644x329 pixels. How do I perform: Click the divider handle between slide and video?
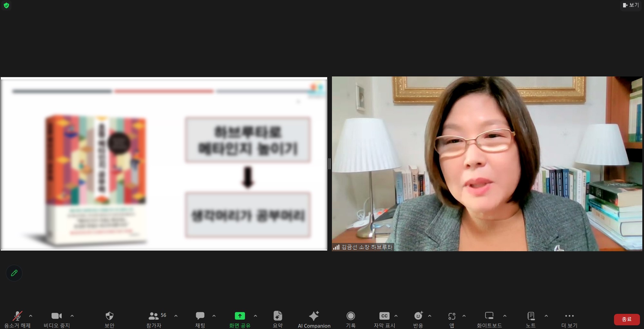coord(329,164)
